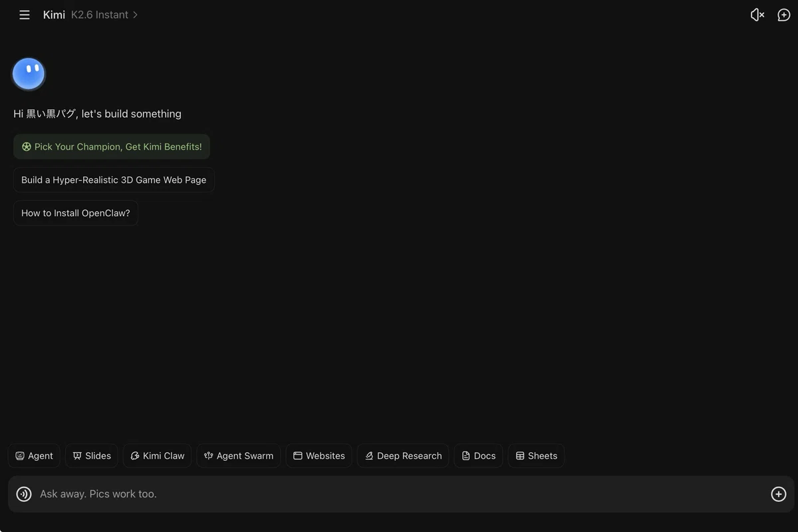The height and width of the screenshot is (532, 798).
Task: Select How to Install OpenClaw? suggestion
Action: click(76, 213)
